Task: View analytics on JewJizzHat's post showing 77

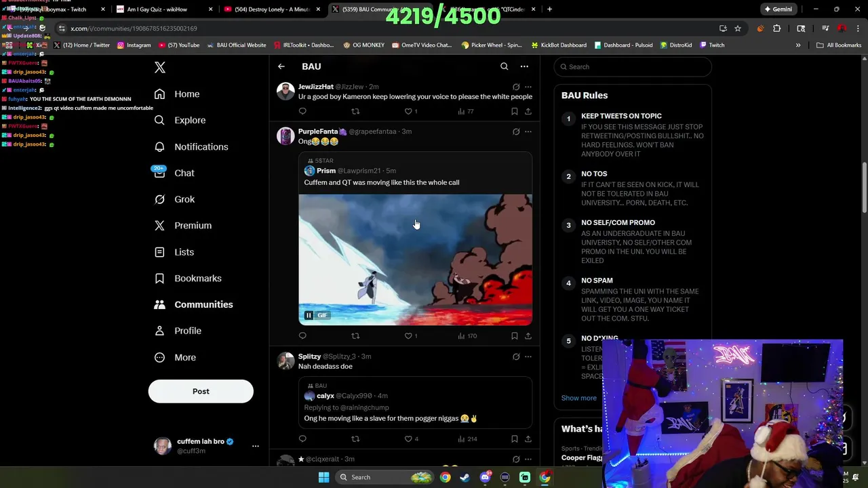Action: pos(465,111)
